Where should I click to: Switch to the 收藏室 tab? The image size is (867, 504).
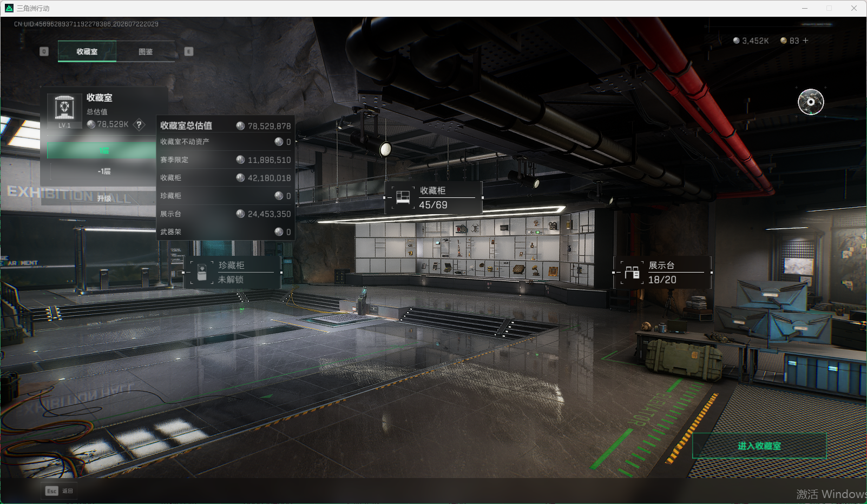[x=87, y=51]
